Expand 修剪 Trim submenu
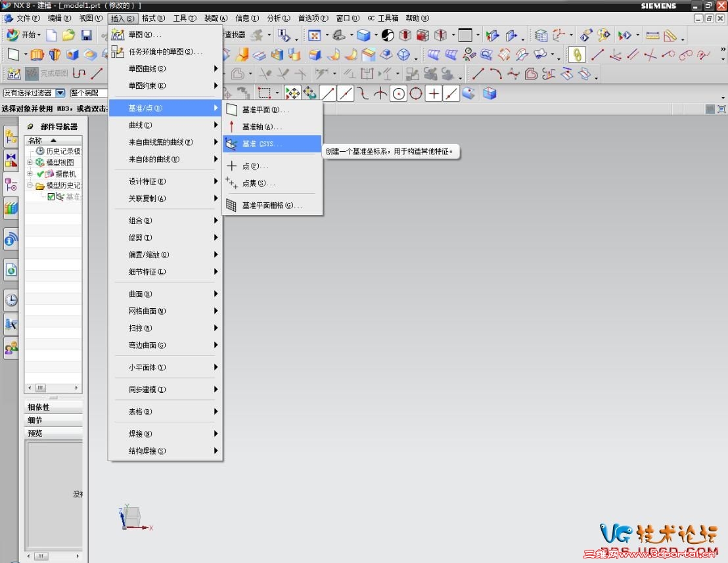 (x=166, y=238)
